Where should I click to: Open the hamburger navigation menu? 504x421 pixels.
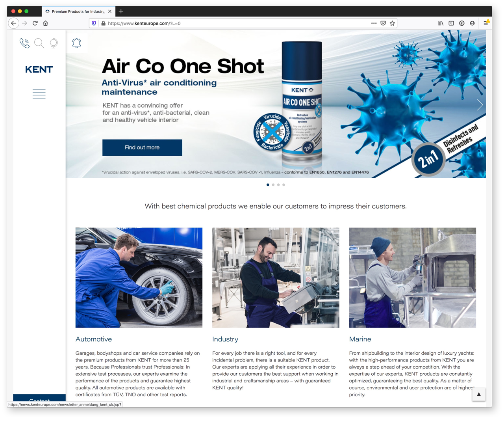tap(39, 94)
